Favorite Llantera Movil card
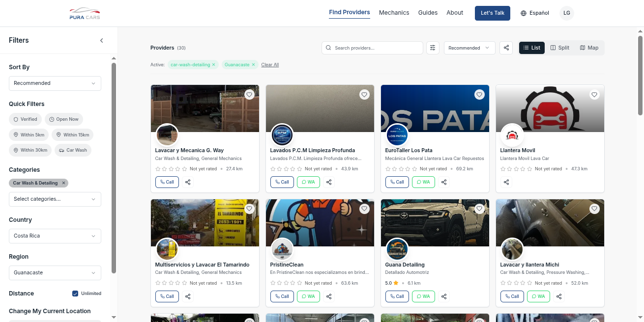Image resolution: width=644 pixels, height=322 pixels. (x=594, y=94)
